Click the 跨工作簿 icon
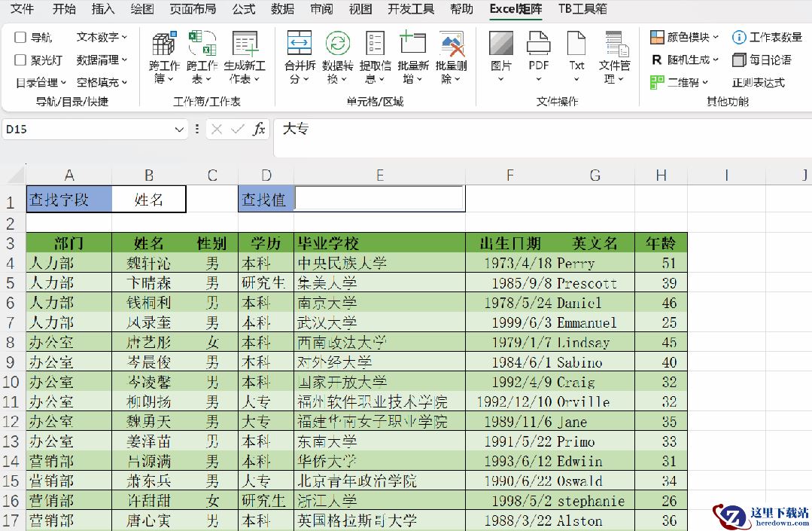 163,44
